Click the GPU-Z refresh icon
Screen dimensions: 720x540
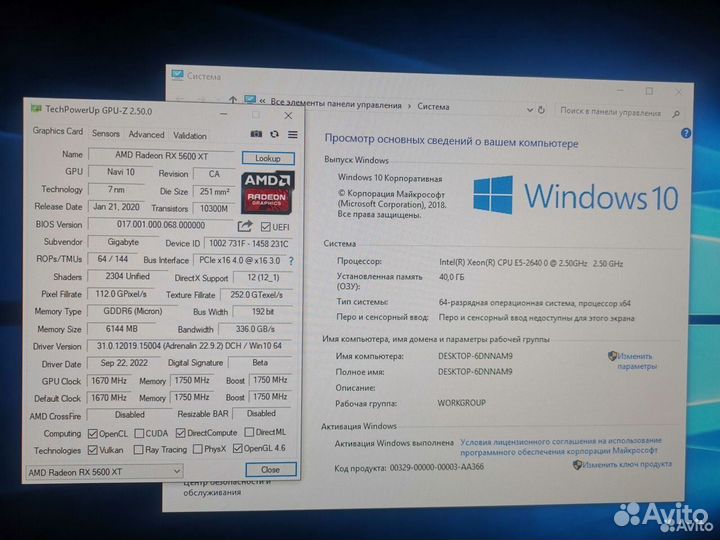pos(274,134)
